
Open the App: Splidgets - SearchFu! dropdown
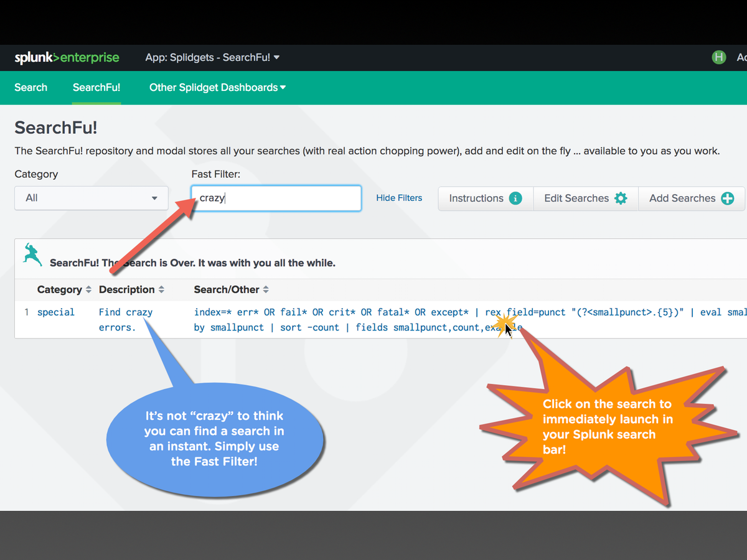click(x=212, y=57)
